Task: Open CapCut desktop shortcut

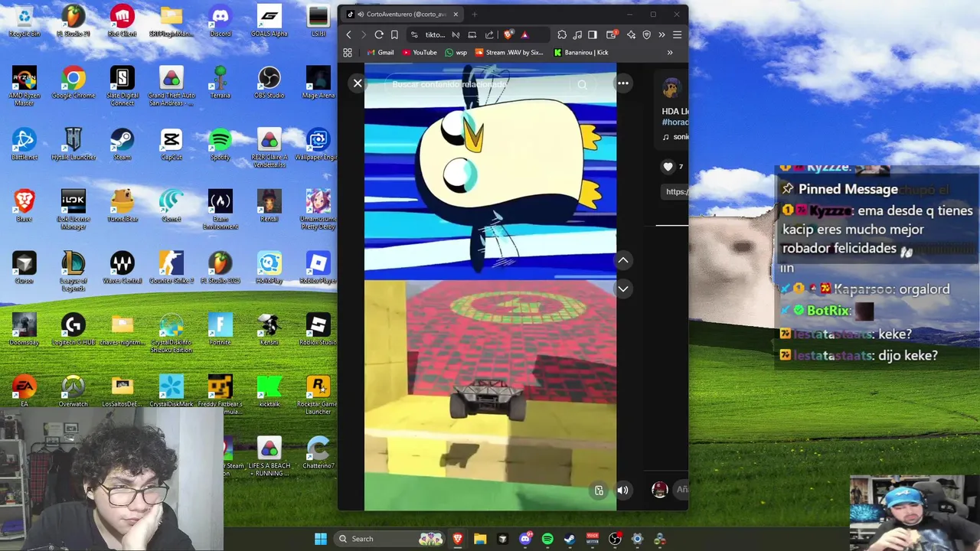Action: [x=171, y=145]
